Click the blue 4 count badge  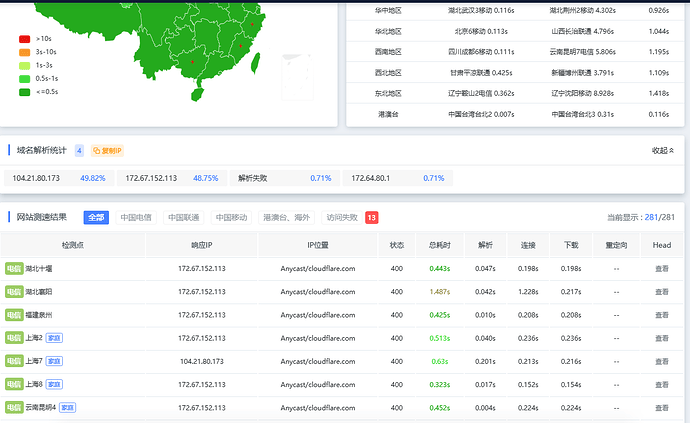pos(79,151)
